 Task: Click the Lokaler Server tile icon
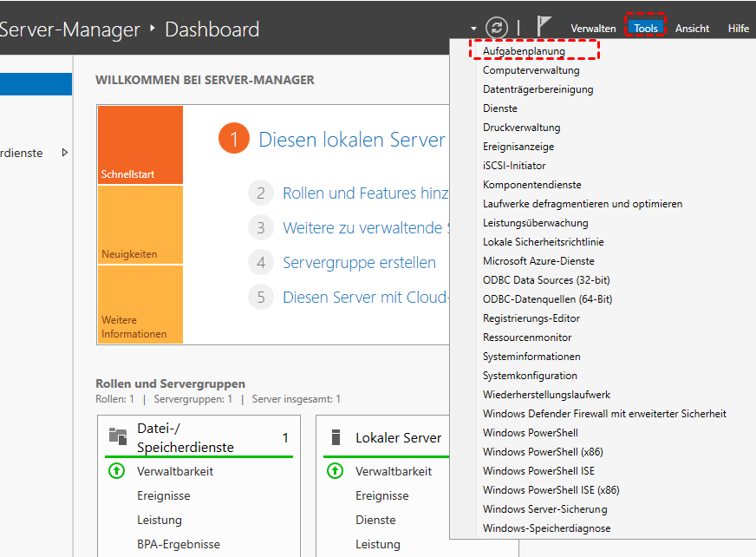coord(336,437)
